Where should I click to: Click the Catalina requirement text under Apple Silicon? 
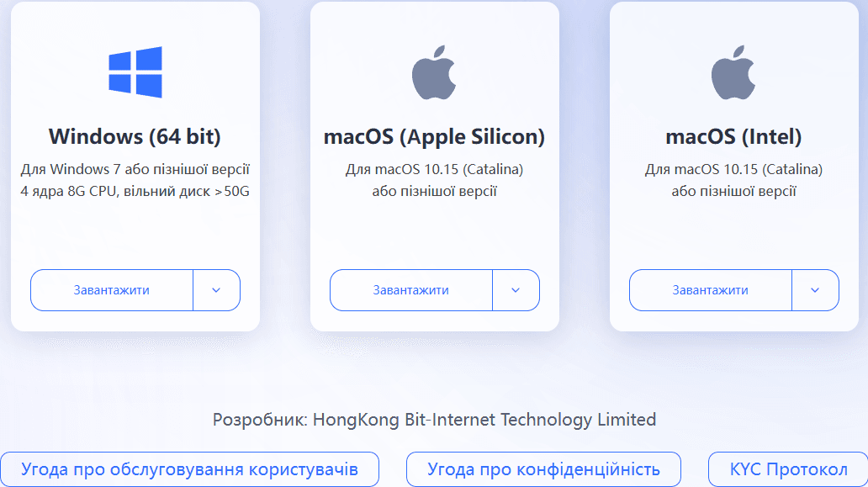pos(434,169)
